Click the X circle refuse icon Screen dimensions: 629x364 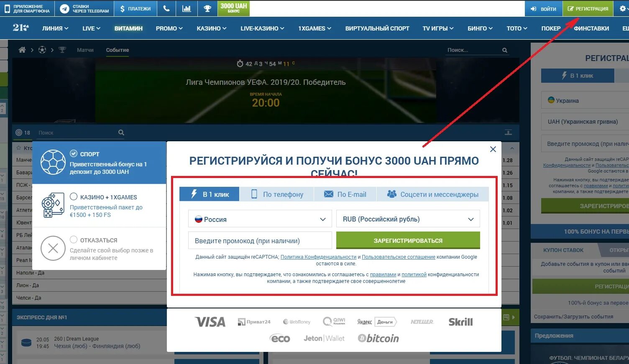click(x=53, y=248)
